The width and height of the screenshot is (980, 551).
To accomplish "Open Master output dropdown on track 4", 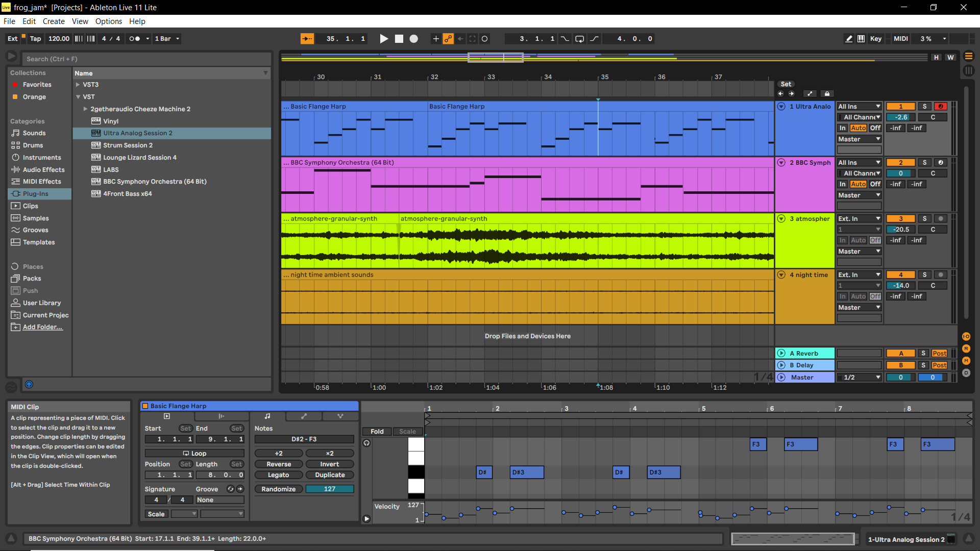I will [860, 308].
